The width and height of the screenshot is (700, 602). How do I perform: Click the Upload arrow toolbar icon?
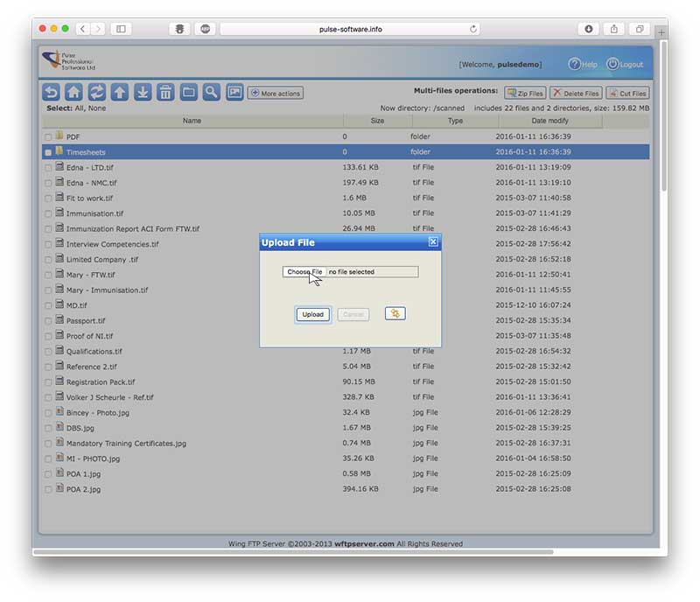tap(120, 92)
